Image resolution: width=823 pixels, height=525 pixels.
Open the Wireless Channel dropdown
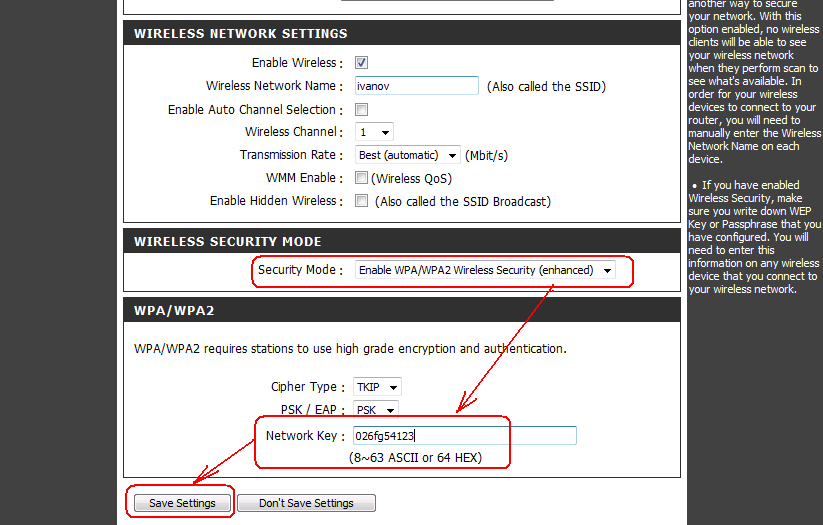[374, 132]
